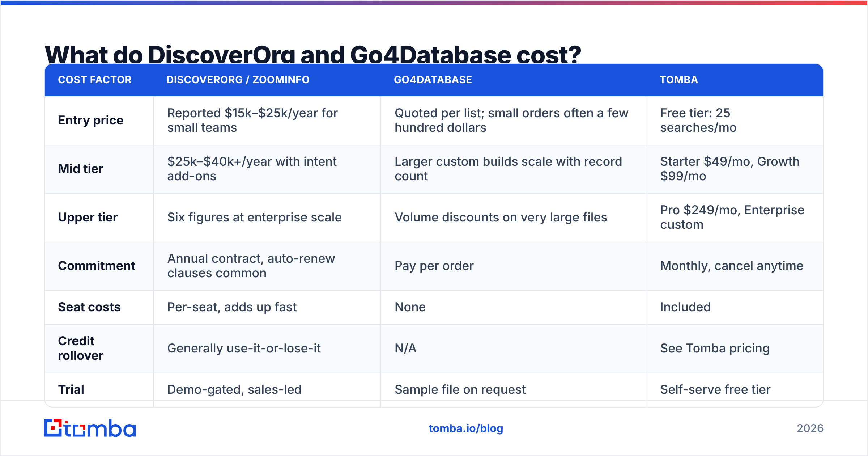Click 'Monthly, cancel anytime' cell
This screenshot has height=456, width=868.
coord(732,266)
